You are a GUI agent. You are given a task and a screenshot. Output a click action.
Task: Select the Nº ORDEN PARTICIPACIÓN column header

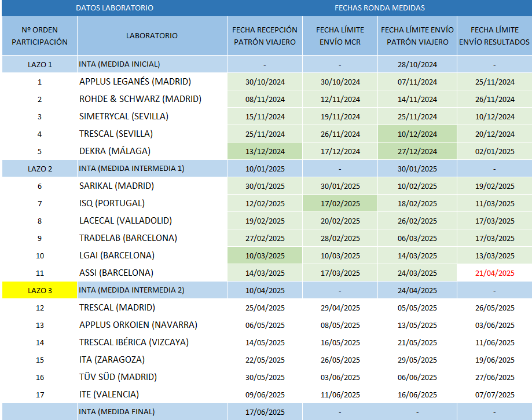[x=40, y=36]
